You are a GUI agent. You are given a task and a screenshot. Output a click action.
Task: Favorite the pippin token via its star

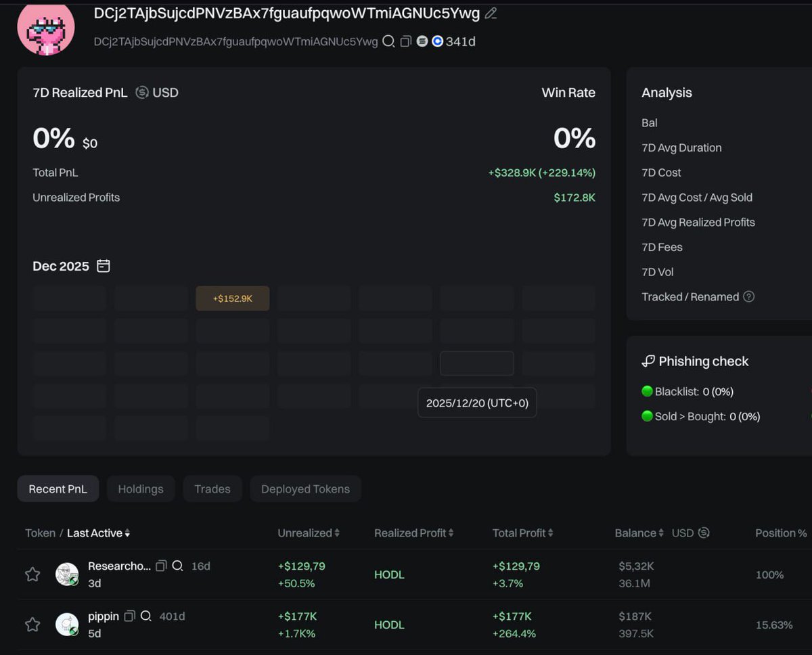pyautogui.click(x=32, y=624)
